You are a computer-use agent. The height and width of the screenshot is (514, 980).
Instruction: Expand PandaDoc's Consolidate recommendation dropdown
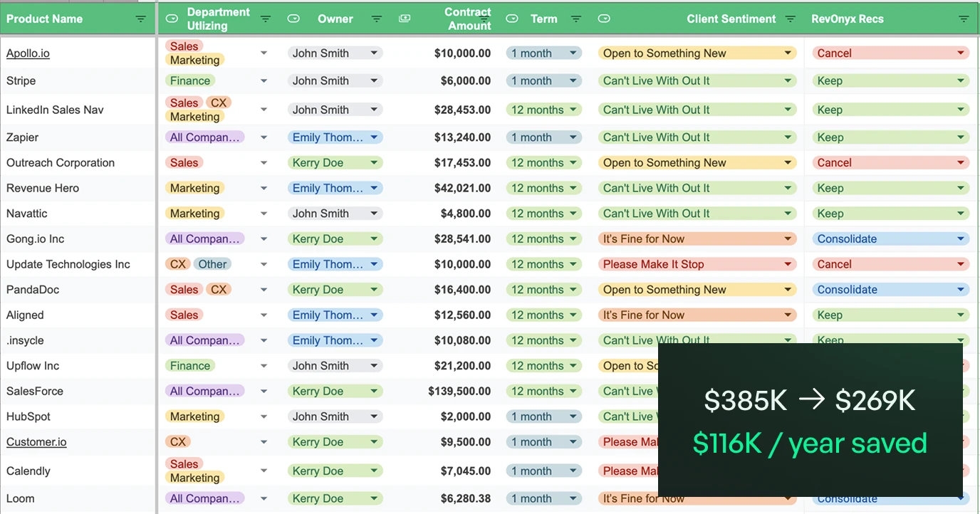[961, 289]
